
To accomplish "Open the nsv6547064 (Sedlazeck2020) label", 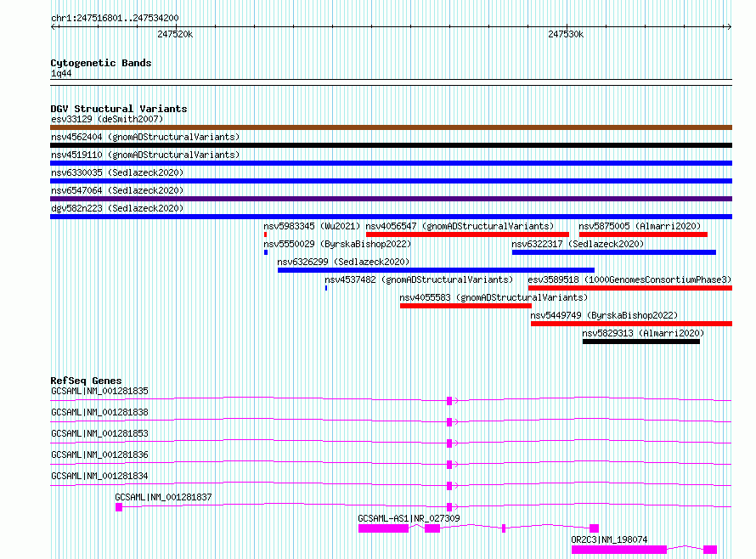I will click(x=117, y=190).
